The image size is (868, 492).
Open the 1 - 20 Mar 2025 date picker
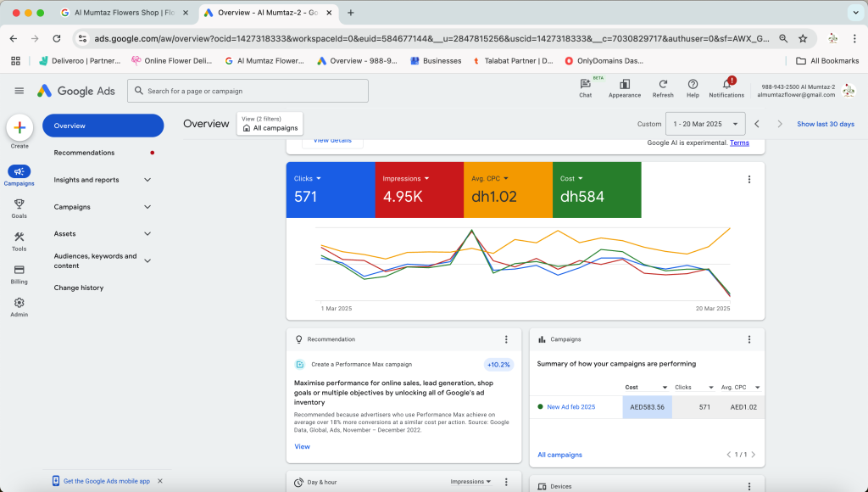705,124
